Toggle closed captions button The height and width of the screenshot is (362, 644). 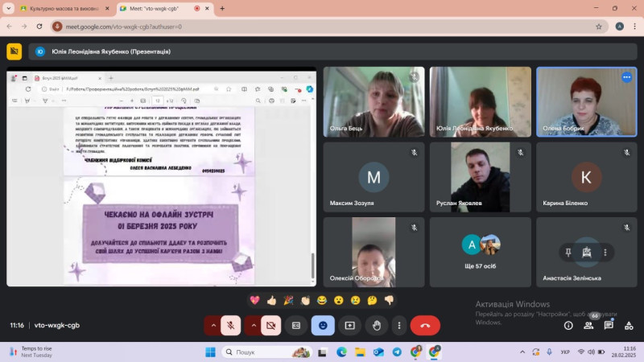click(x=296, y=325)
